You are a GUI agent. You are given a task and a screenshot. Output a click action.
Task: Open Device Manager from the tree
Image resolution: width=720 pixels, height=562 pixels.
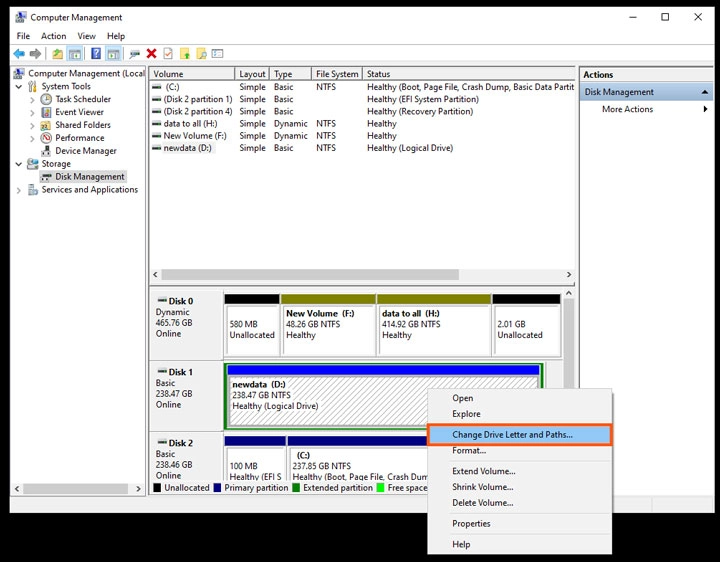85,151
